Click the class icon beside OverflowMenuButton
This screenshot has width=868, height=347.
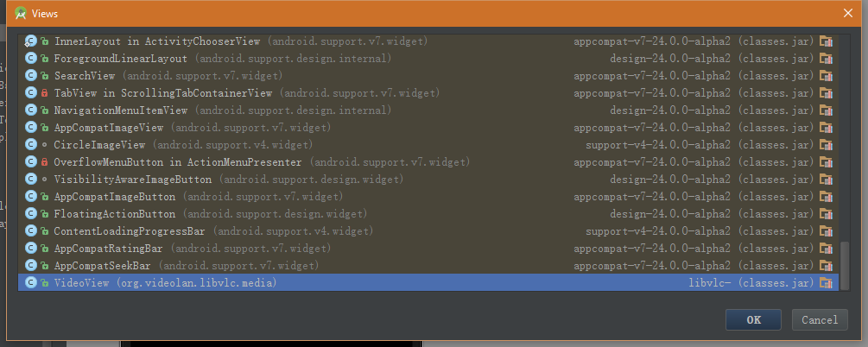click(x=31, y=162)
